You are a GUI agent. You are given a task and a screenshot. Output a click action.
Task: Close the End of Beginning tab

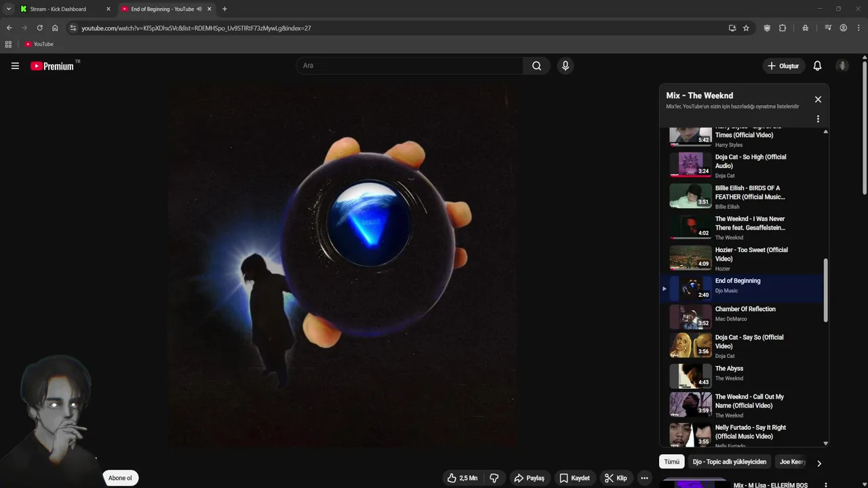click(x=209, y=9)
